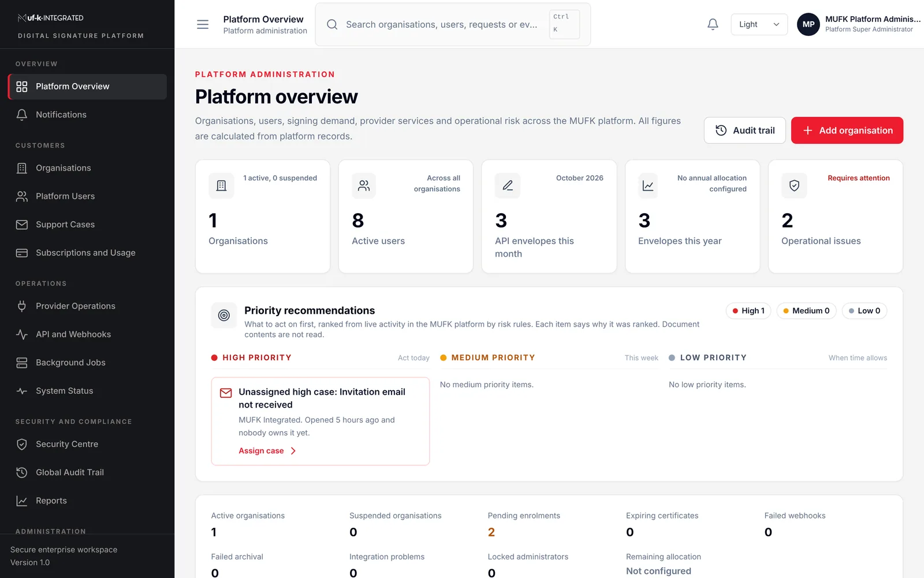This screenshot has width=924, height=578.
Task: Click the Organisations building sidebar icon
Action: click(x=22, y=168)
